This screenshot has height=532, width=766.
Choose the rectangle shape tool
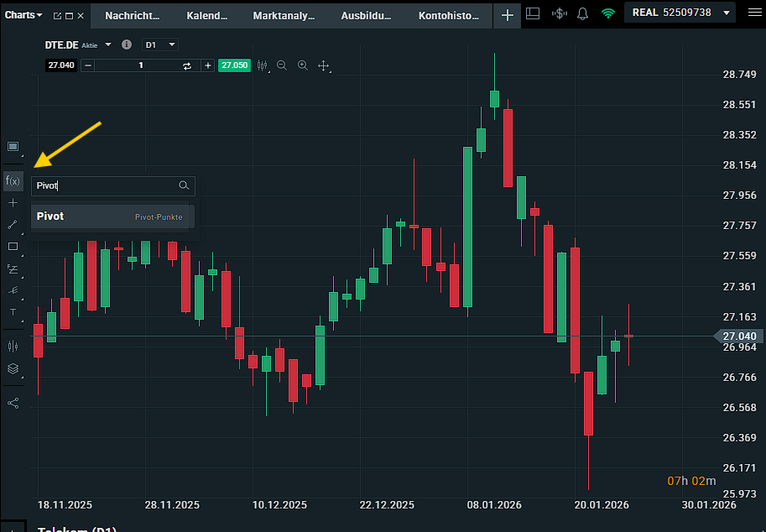[x=13, y=247]
